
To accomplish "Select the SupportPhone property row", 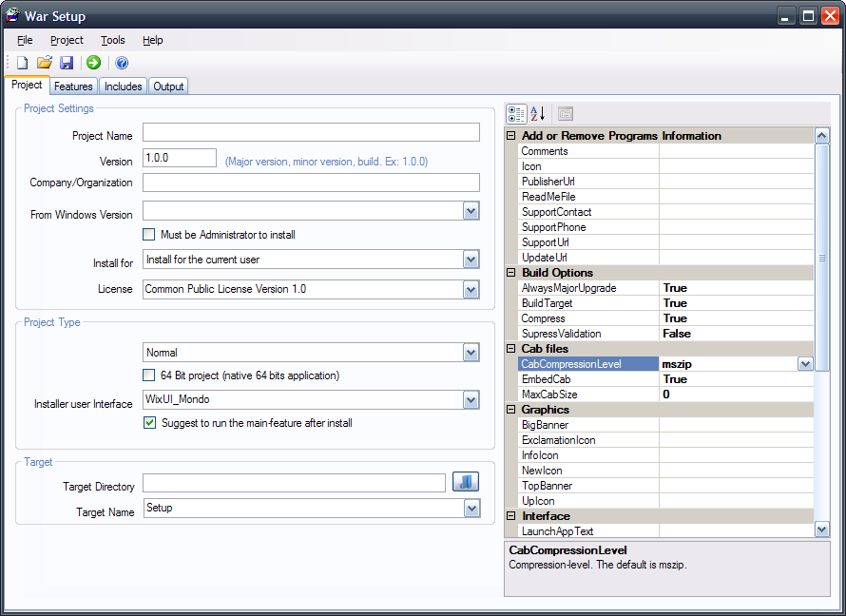I will 665,227.
